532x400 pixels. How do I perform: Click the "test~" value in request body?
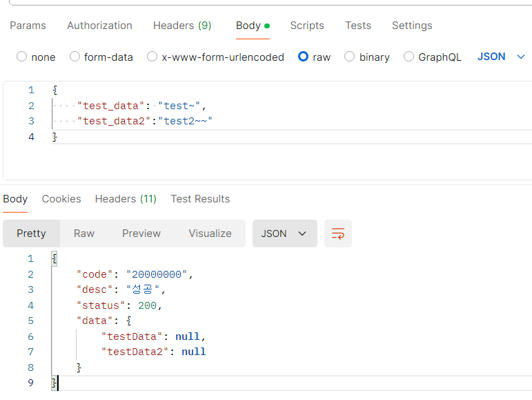[179, 106]
